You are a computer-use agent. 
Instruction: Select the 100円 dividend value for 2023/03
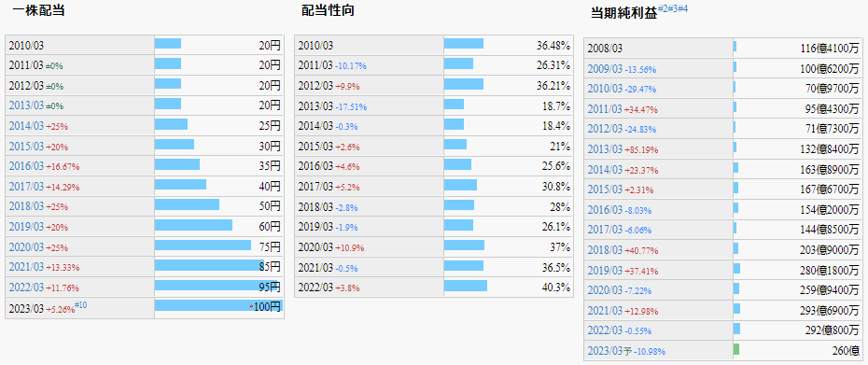coord(267,306)
